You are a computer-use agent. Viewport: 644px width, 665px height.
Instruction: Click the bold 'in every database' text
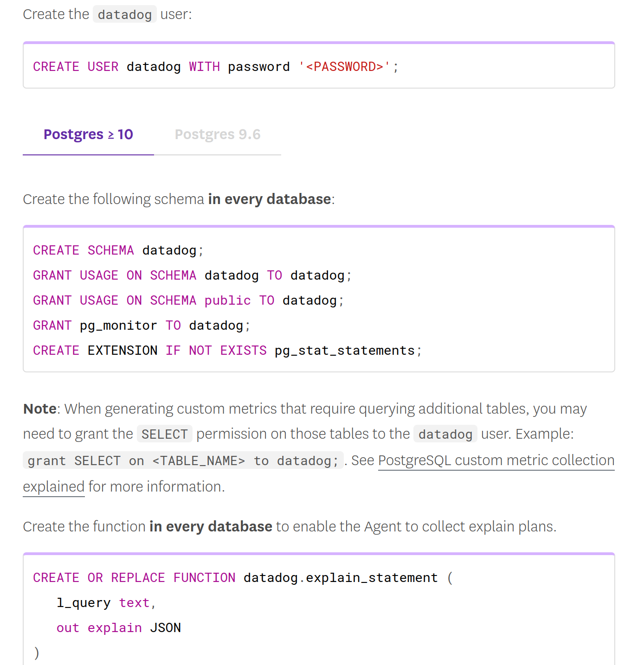pyautogui.click(x=270, y=199)
